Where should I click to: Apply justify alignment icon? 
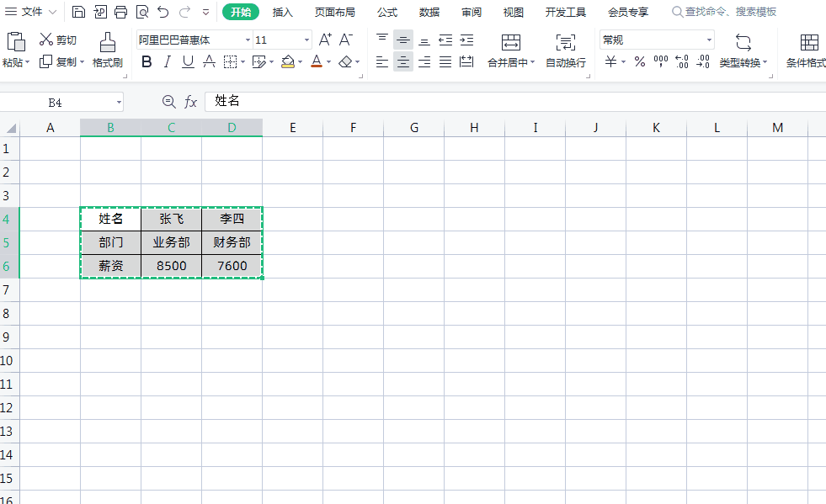(x=445, y=62)
